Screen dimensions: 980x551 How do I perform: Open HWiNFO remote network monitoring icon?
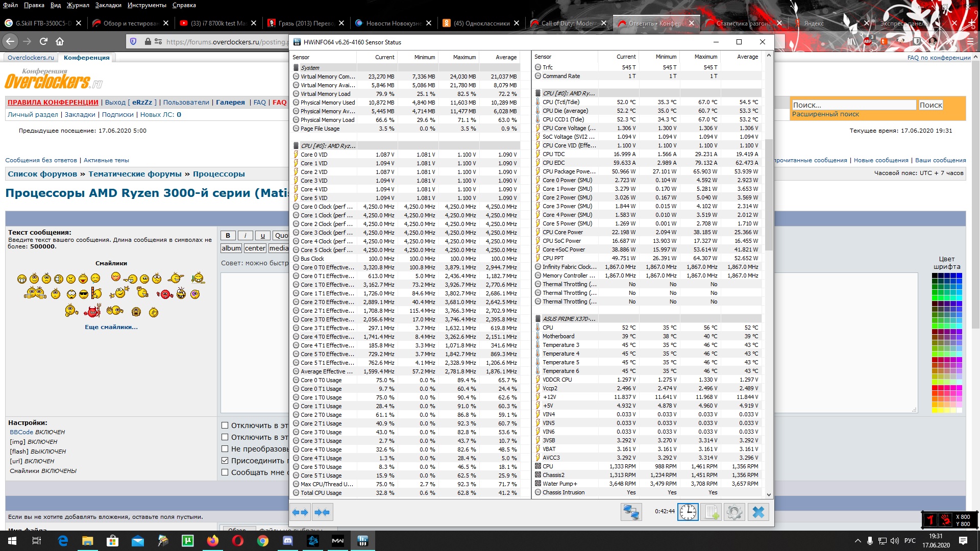click(631, 512)
